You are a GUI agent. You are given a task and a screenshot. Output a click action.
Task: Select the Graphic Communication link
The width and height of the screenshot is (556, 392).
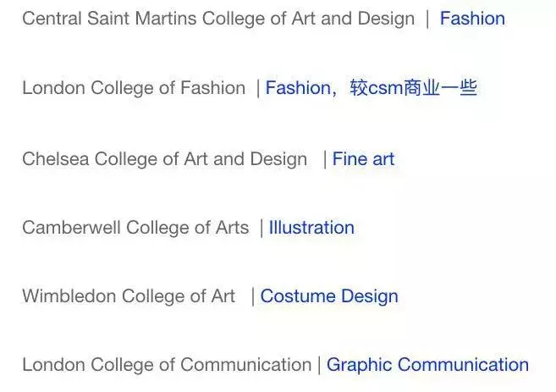pos(427,365)
